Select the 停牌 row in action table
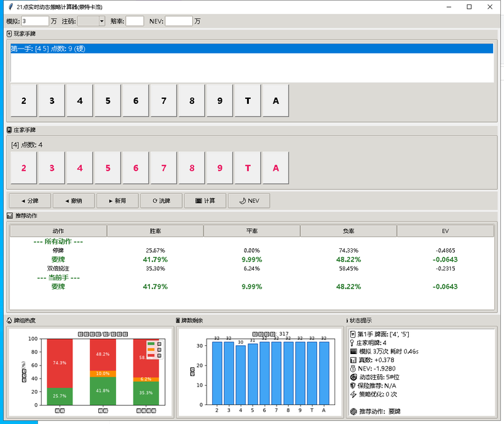The height and width of the screenshot is (424, 504). pos(251,250)
